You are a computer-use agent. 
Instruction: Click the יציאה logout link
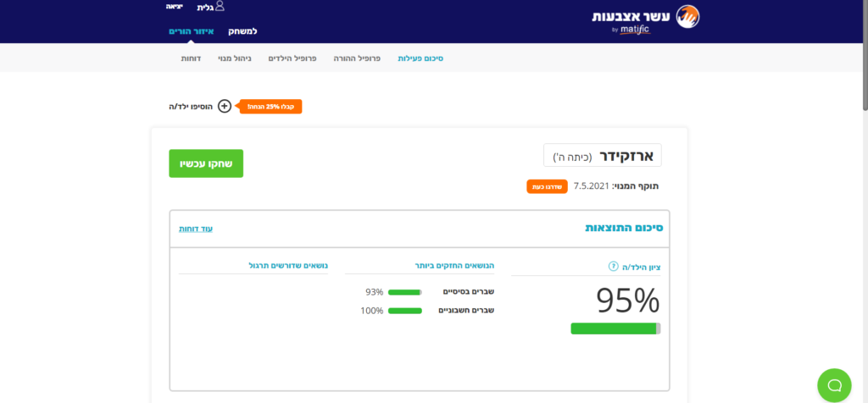point(175,7)
